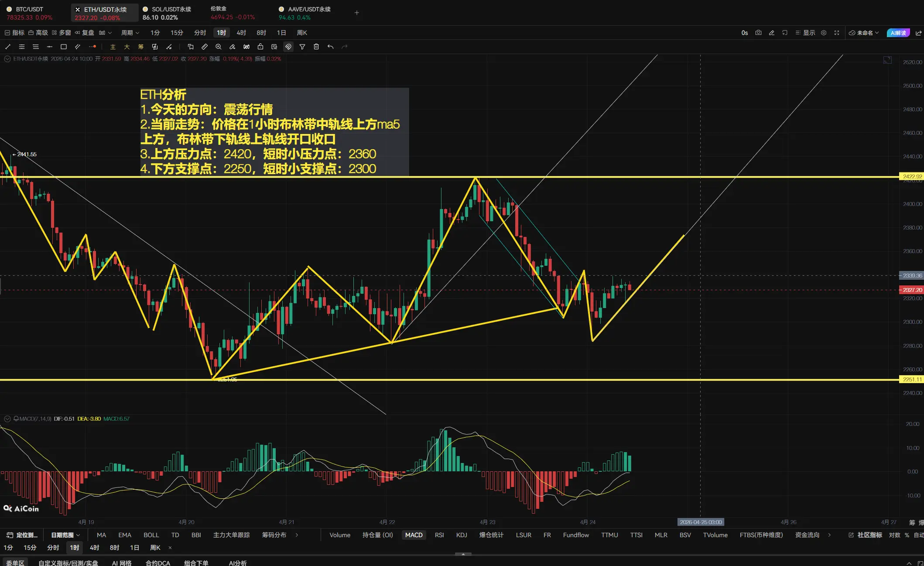
Task: Click the AI解读 button
Action: click(x=898, y=33)
